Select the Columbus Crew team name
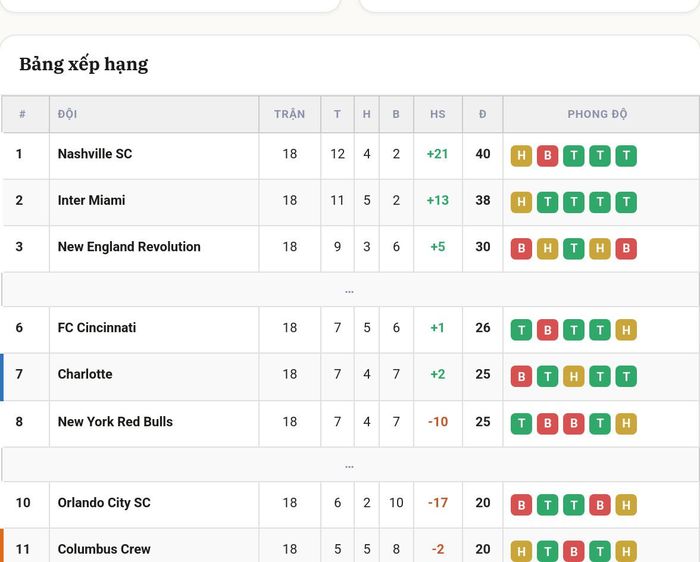Viewport: 700px width, 562px height. tap(104, 549)
